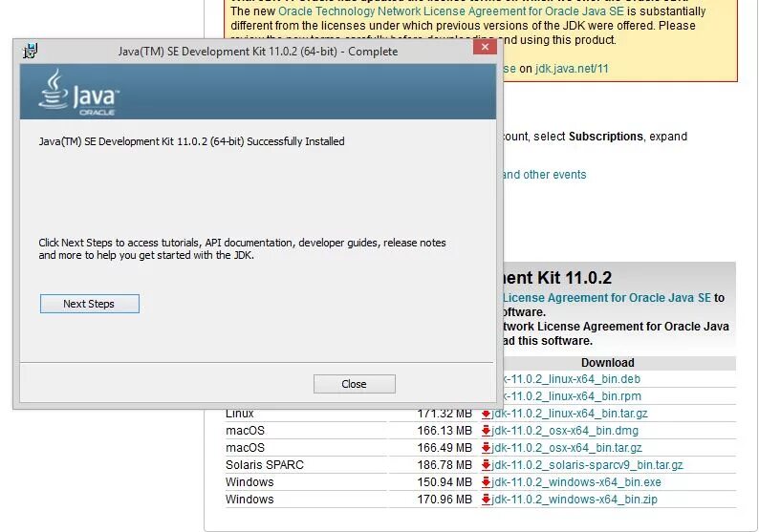Image resolution: width=759 pixels, height=532 pixels.
Task: Open the jdk.java.net/11 link
Action: tap(572, 69)
